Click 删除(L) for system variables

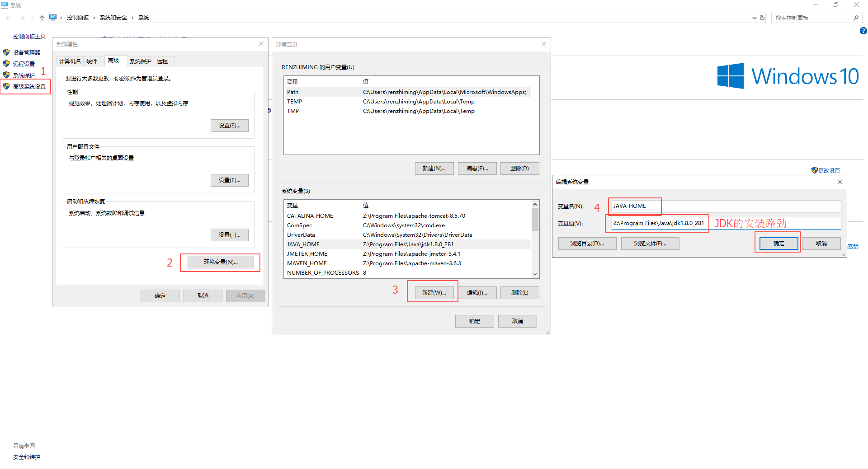point(520,293)
